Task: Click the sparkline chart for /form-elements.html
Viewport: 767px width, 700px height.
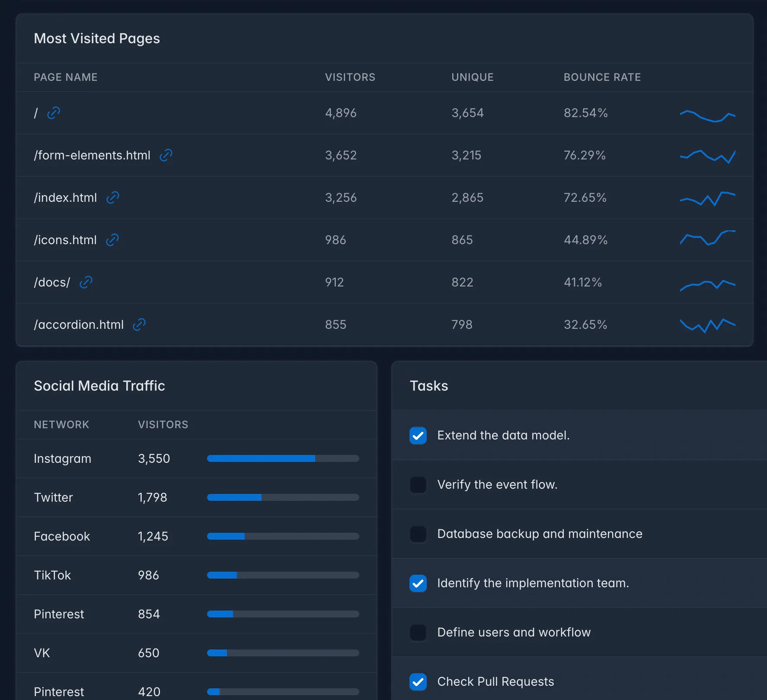Action: [708, 156]
